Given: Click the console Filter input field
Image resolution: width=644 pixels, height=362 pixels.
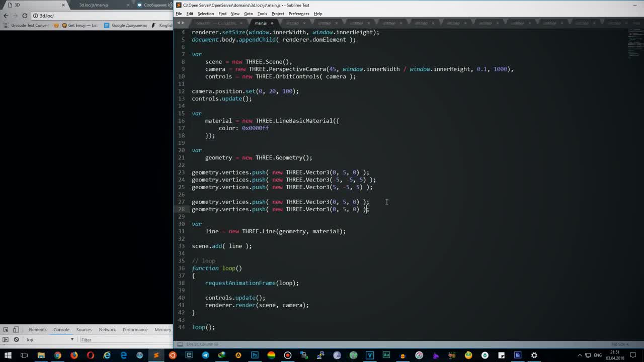Looking at the screenshot, I should [126, 340].
